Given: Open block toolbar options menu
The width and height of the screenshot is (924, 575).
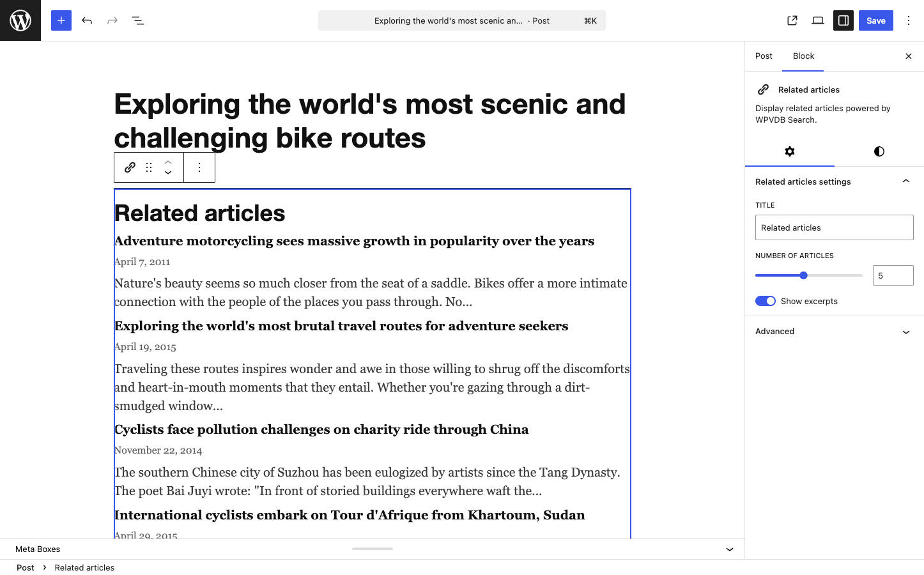Looking at the screenshot, I should pyautogui.click(x=199, y=167).
